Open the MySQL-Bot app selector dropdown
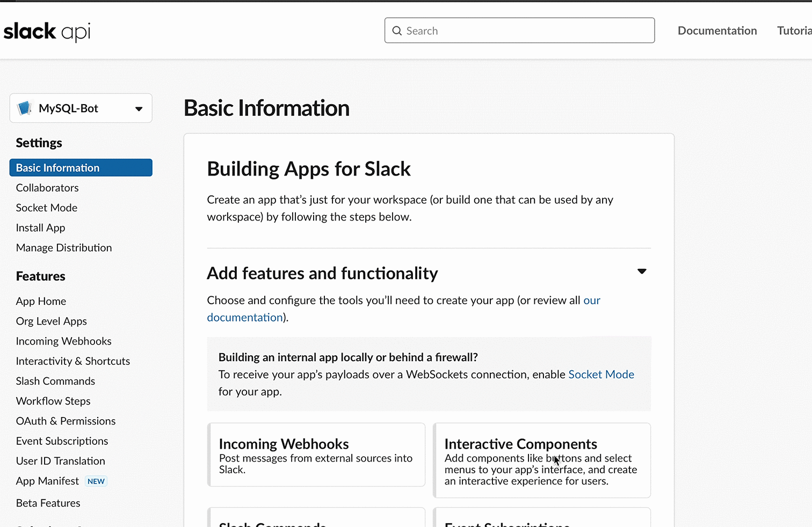Image resolution: width=812 pixels, height=527 pixels. pos(81,108)
